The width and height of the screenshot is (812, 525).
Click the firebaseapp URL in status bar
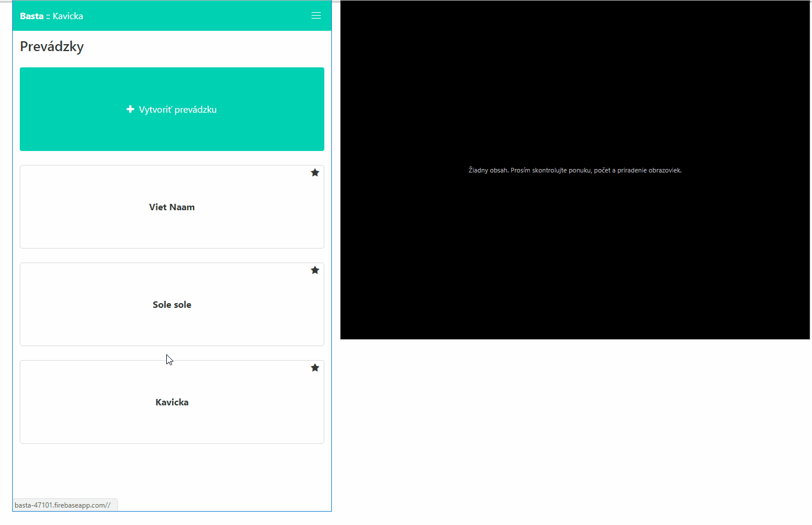point(62,505)
